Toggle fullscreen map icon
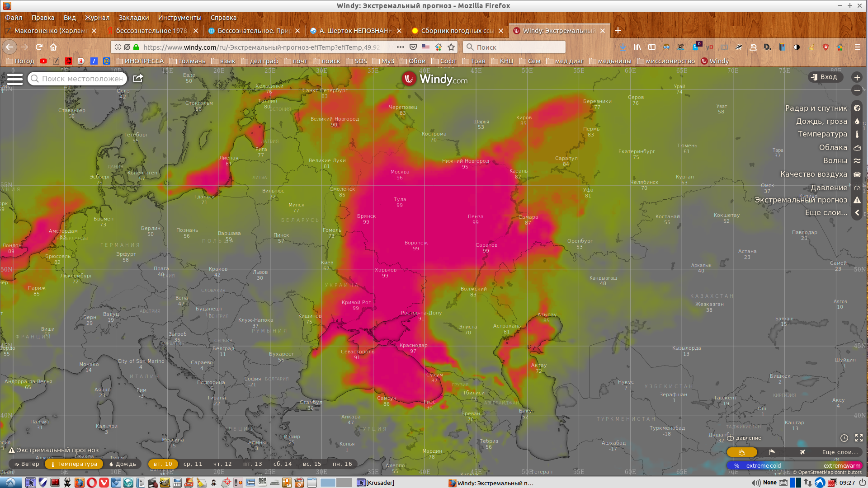This screenshot has width=868, height=488. (859, 438)
